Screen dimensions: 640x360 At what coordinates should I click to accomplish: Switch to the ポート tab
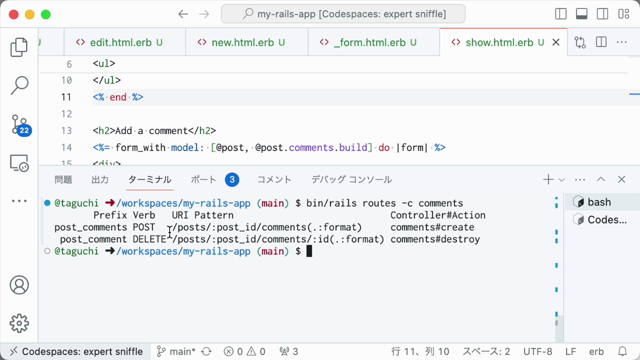coord(203,180)
